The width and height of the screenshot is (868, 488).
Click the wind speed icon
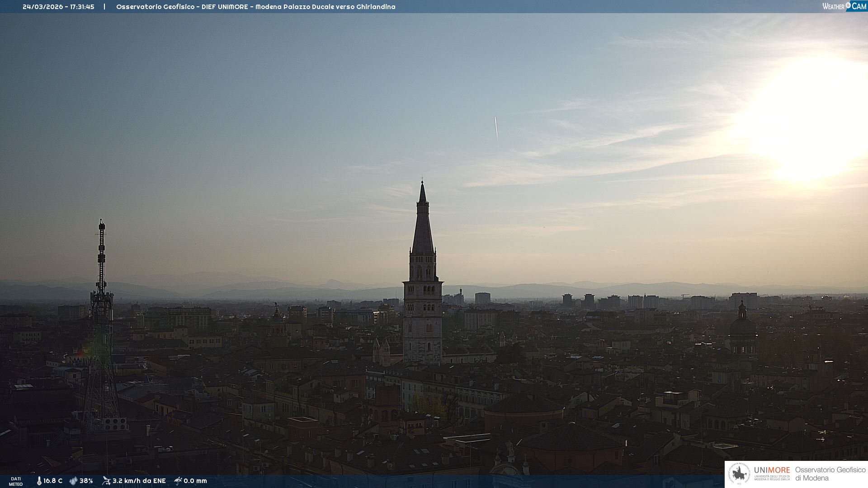pos(106,481)
